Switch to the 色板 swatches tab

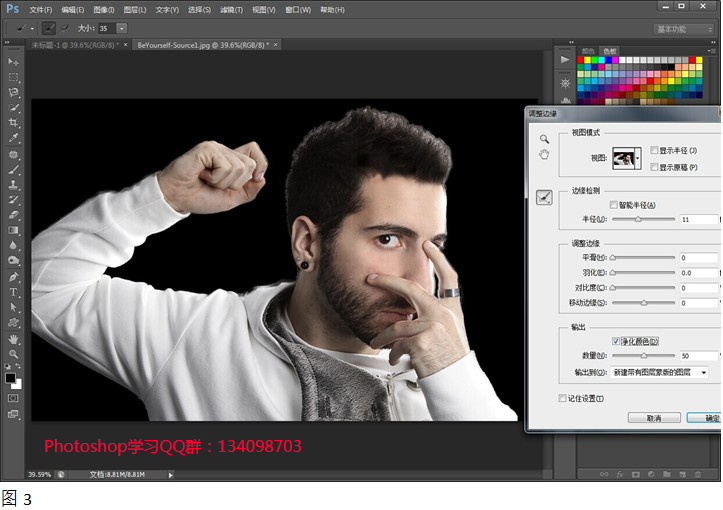tap(609, 51)
